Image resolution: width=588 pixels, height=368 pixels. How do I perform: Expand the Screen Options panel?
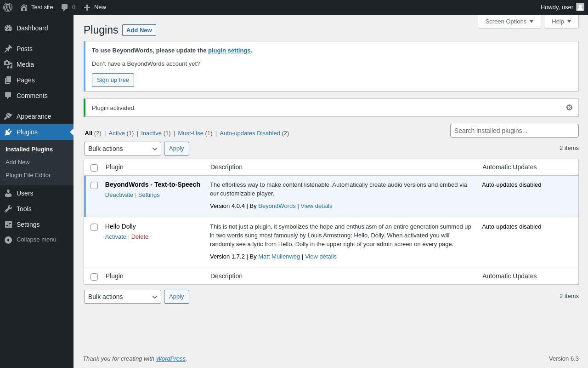509,21
